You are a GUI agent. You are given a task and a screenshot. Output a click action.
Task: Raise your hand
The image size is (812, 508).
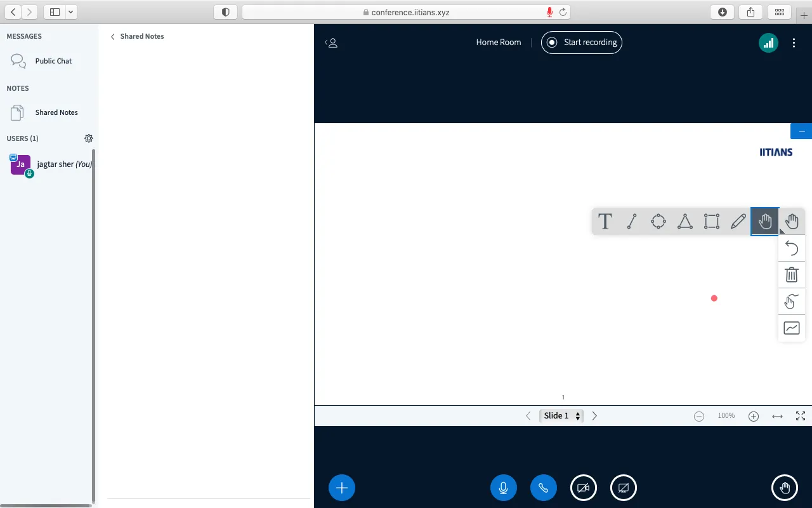(785, 488)
